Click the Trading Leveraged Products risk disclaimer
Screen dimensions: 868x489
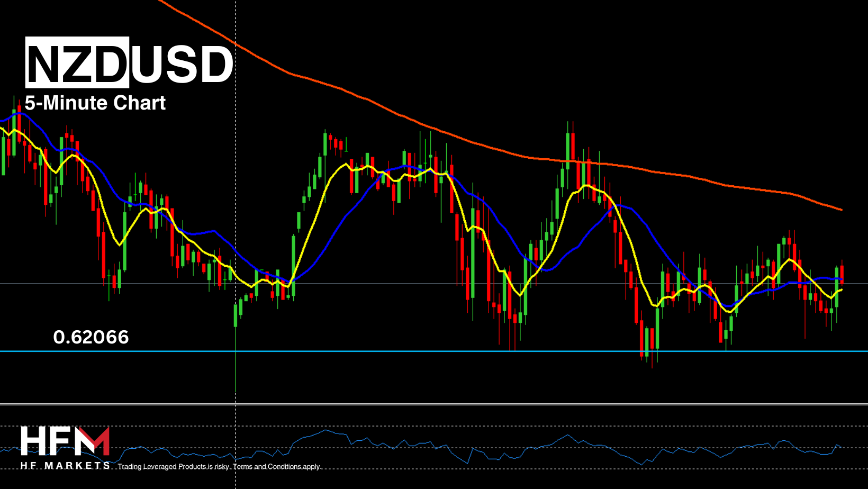click(219, 466)
